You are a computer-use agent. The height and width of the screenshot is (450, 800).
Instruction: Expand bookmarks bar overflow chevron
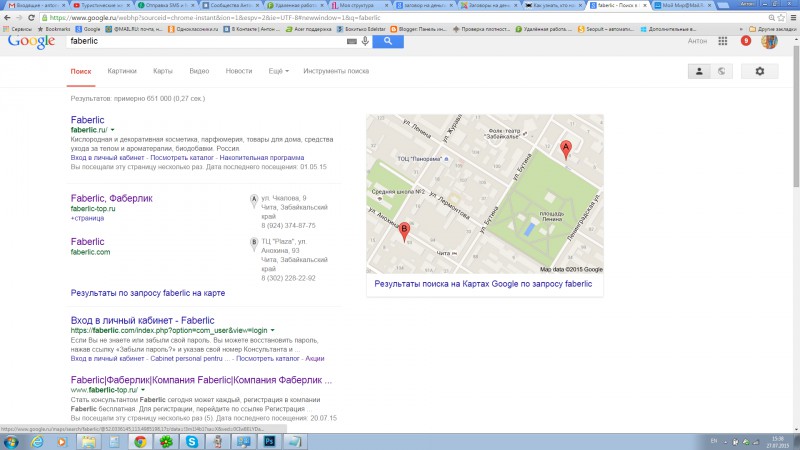click(x=741, y=29)
